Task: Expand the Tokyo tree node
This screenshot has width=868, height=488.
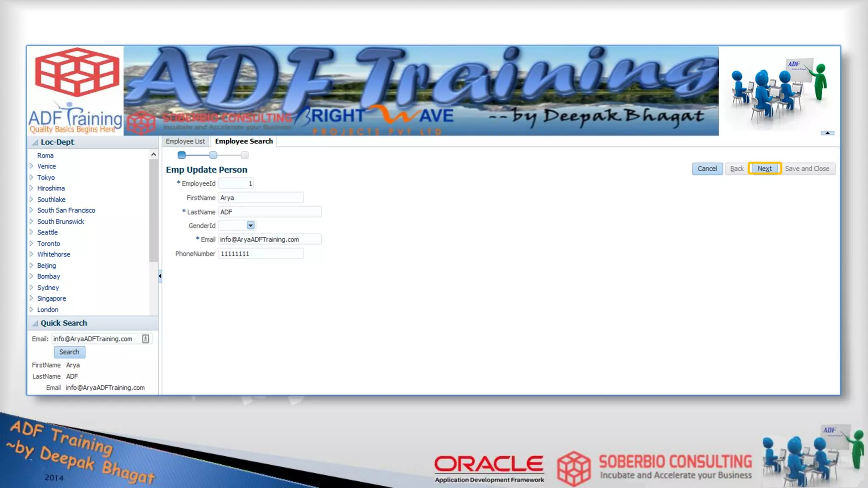Action: 31,177
